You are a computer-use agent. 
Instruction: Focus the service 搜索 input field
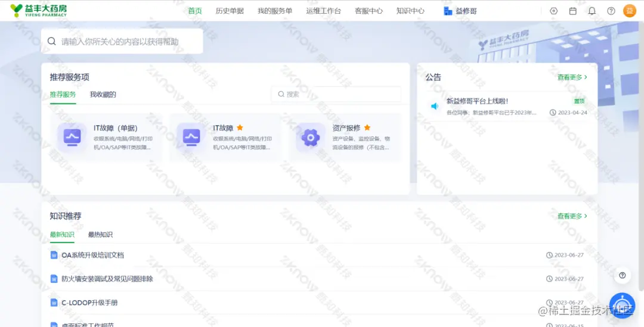[x=336, y=94]
